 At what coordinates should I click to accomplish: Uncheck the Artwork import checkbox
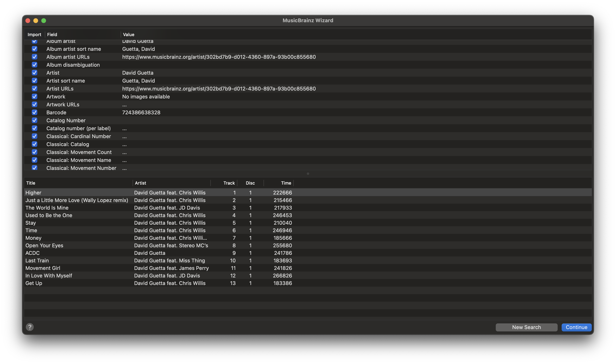(x=35, y=97)
